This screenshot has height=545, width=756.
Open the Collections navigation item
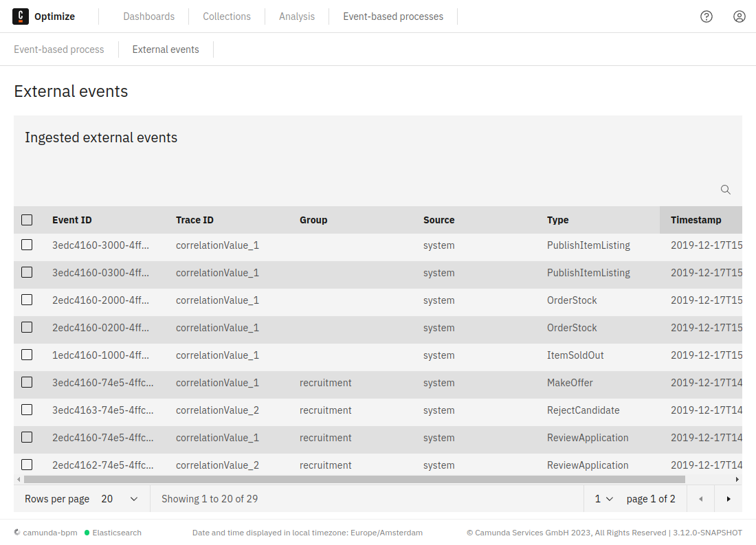click(227, 16)
